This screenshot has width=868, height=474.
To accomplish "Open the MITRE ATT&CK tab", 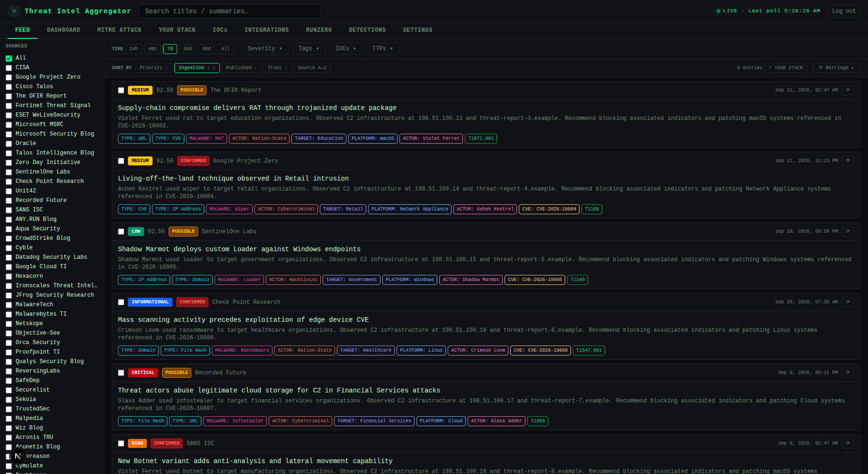I will [x=119, y=30].
